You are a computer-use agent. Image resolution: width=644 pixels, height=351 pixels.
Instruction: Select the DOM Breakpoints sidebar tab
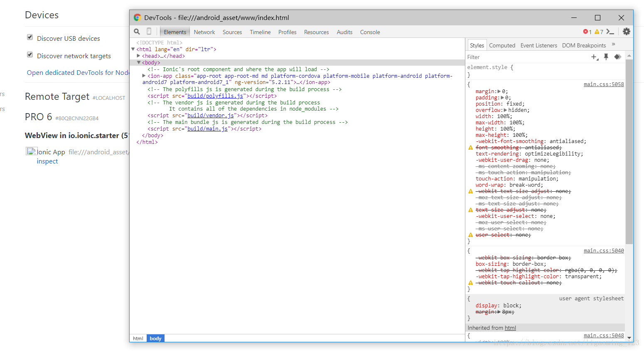point(584,45)
